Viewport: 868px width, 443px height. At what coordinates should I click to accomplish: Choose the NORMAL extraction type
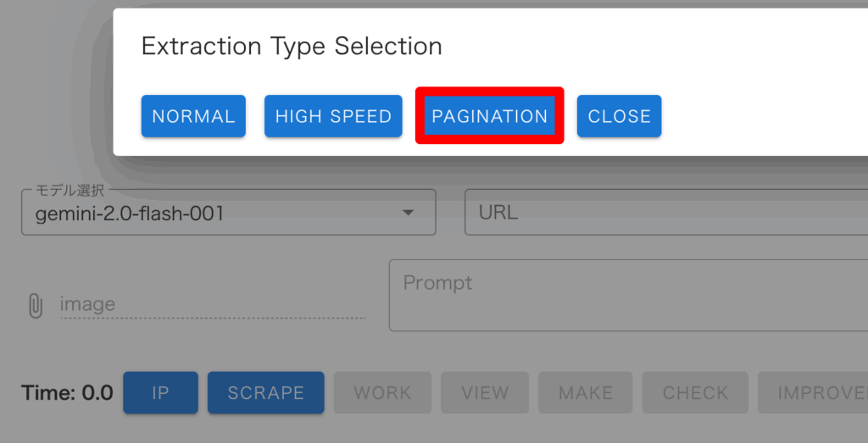click(x=193, y=116)
